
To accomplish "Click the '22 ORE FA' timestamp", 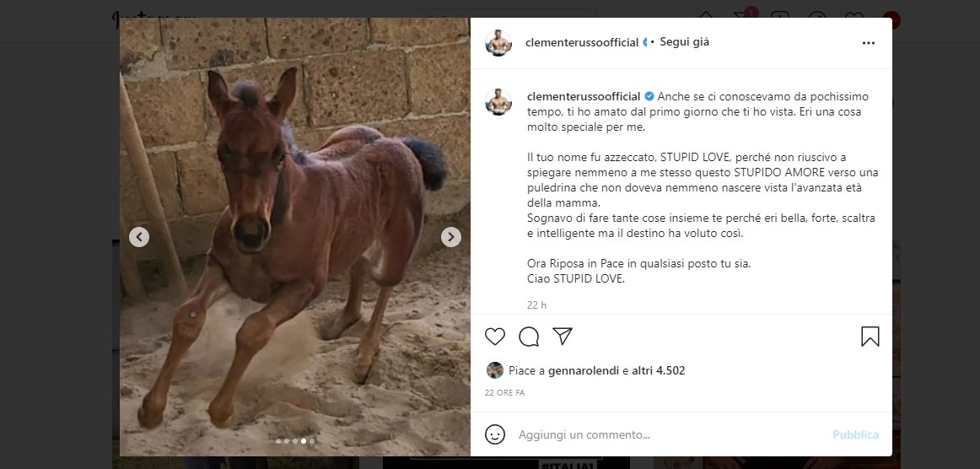I will coord(505,393).
